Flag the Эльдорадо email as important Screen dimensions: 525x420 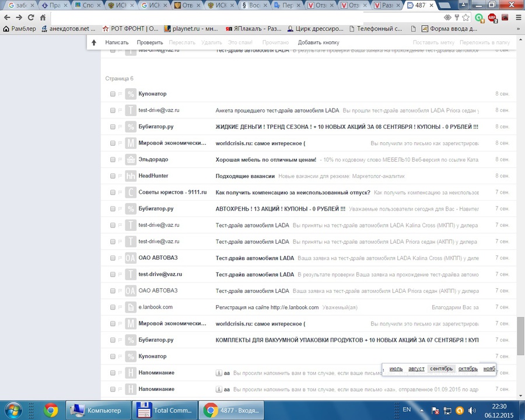pos(120,160)
